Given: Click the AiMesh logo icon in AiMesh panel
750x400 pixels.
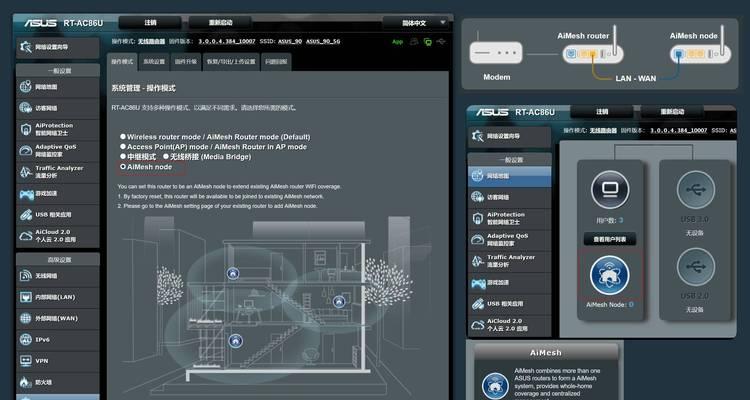Looking at the screenshot, I should coord(495,386).
